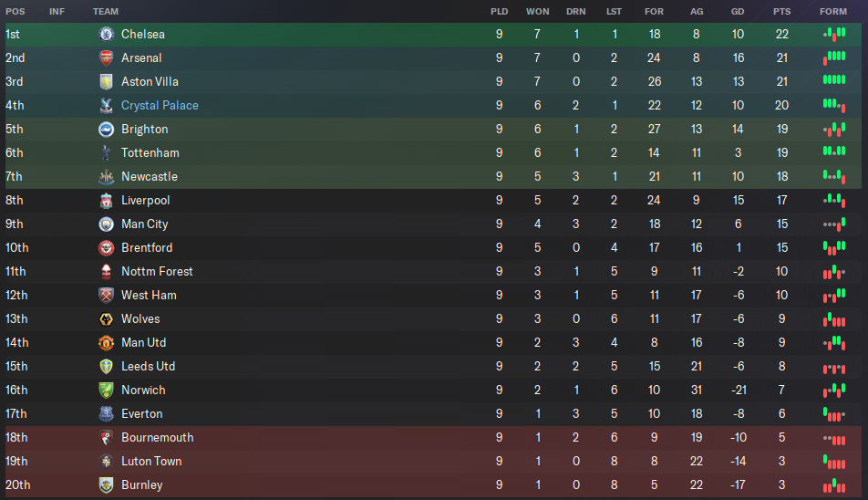Click the Everton crest icon
This screenshot has width=868, height=500.
point(106,413)
